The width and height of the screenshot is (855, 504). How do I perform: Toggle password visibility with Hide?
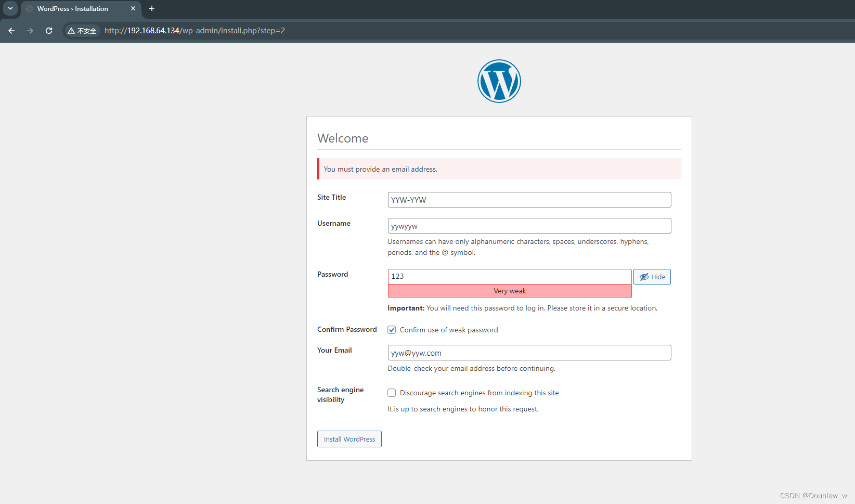click(652, 276)
